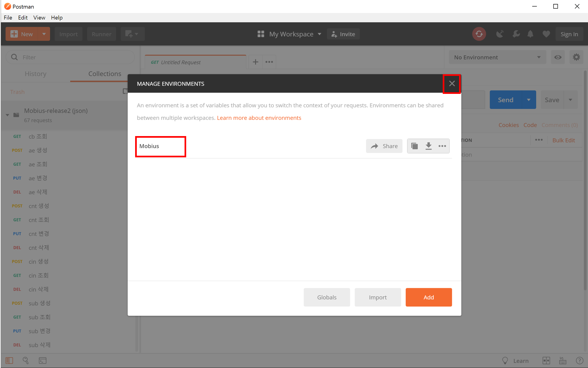Open Learn more about environments link
Screen dimensions: 588x368
click(259, 118)
